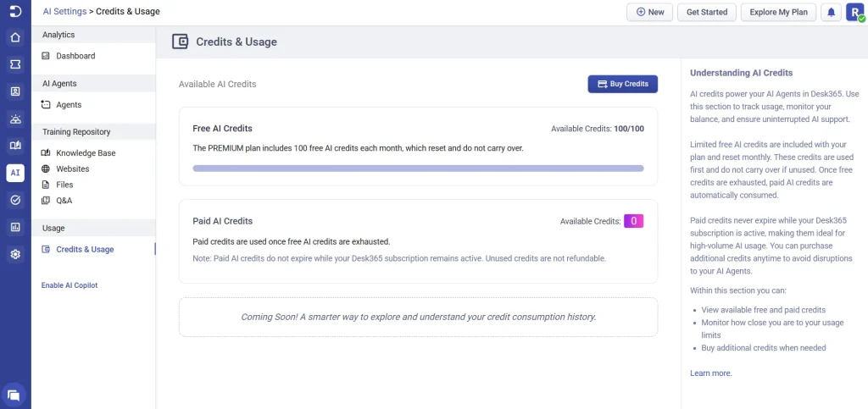
Task: Click the Free AI Credits progress bar
Action: click(418, 169)
